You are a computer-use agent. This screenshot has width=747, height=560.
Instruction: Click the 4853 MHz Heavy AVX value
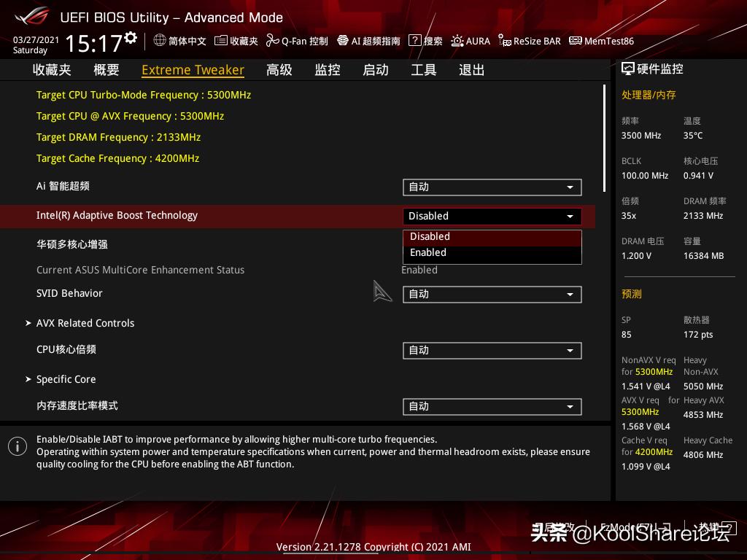[x=703, y=415]
